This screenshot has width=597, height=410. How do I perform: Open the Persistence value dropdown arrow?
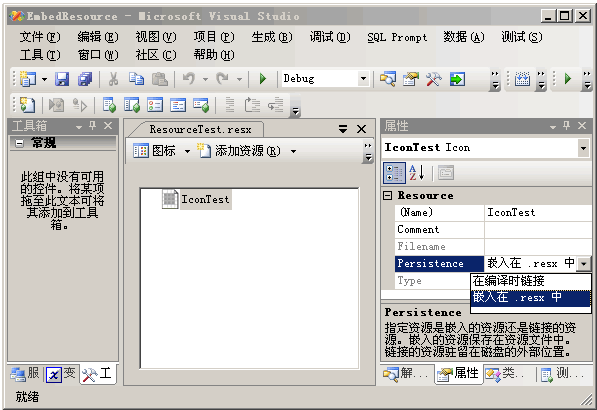(584, 263)
